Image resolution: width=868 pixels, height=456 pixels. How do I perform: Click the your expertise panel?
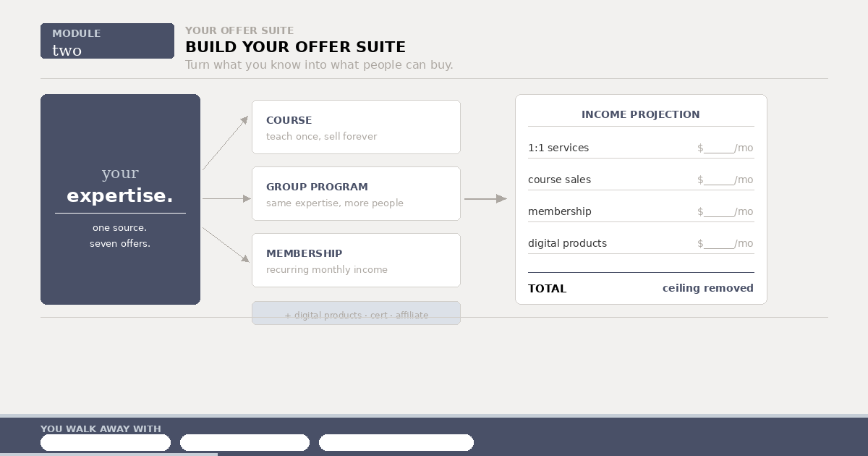click(120, 199)
